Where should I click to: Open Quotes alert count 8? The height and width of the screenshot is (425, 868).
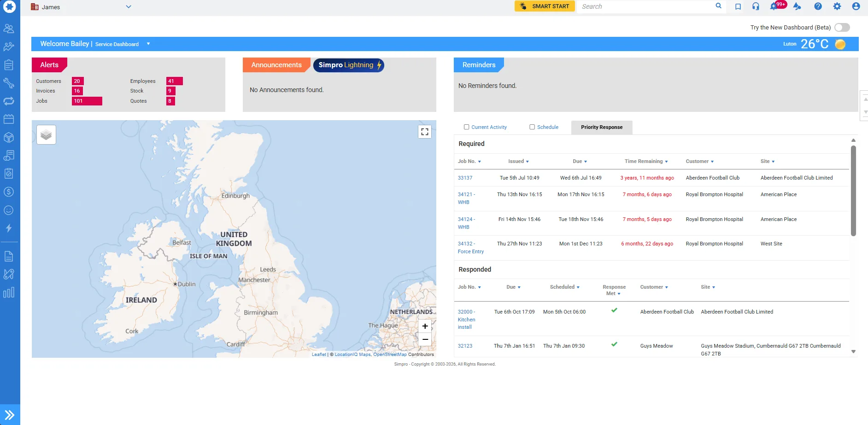click(x=170, y=101)
